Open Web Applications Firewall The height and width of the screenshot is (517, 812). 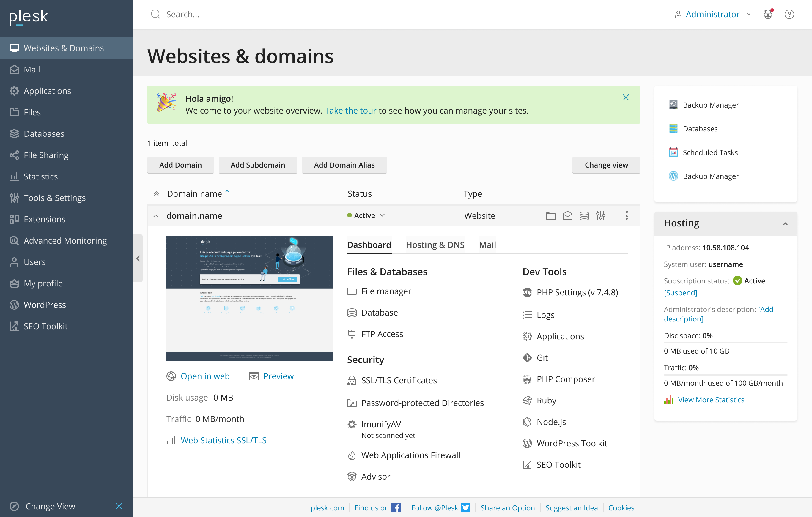404,455
